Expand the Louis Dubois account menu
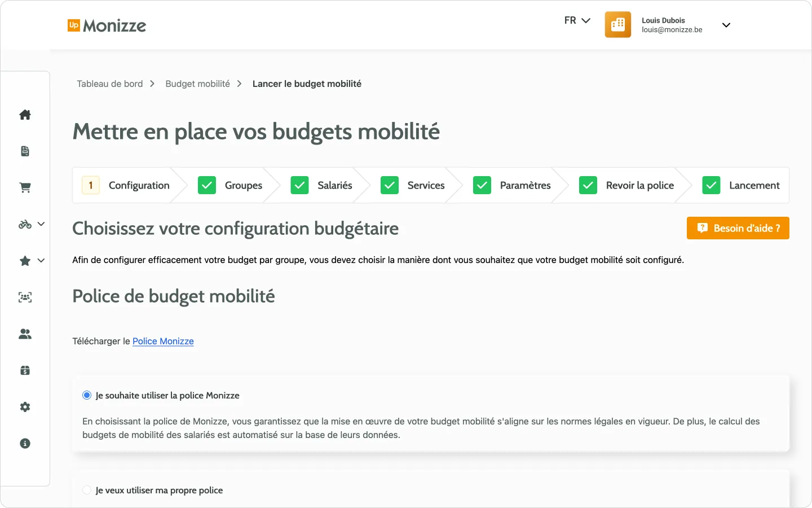 click(726, 25)
